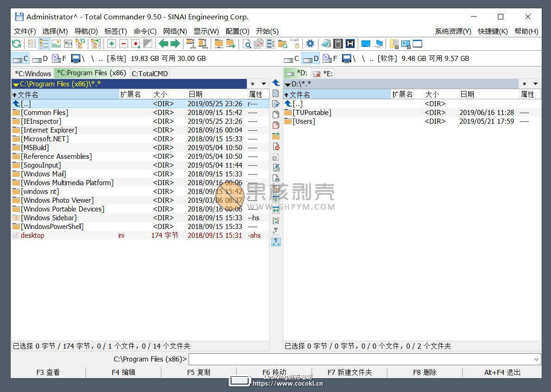
Task: Expand the command line history dropdown
Action: pos(536,359)
